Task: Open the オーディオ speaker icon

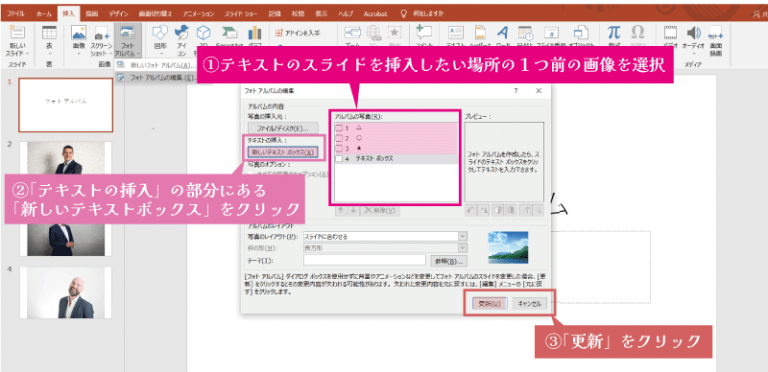Action: click(x=693, y=33)
